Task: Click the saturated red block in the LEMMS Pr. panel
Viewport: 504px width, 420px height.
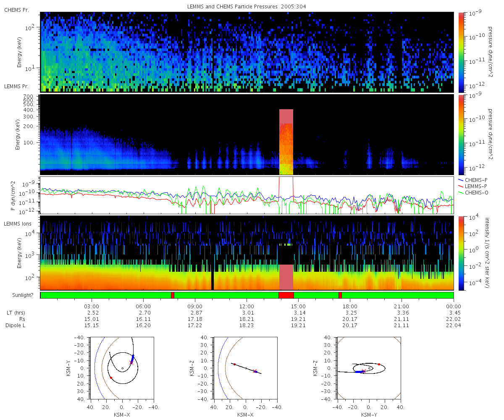Action: 286,142
